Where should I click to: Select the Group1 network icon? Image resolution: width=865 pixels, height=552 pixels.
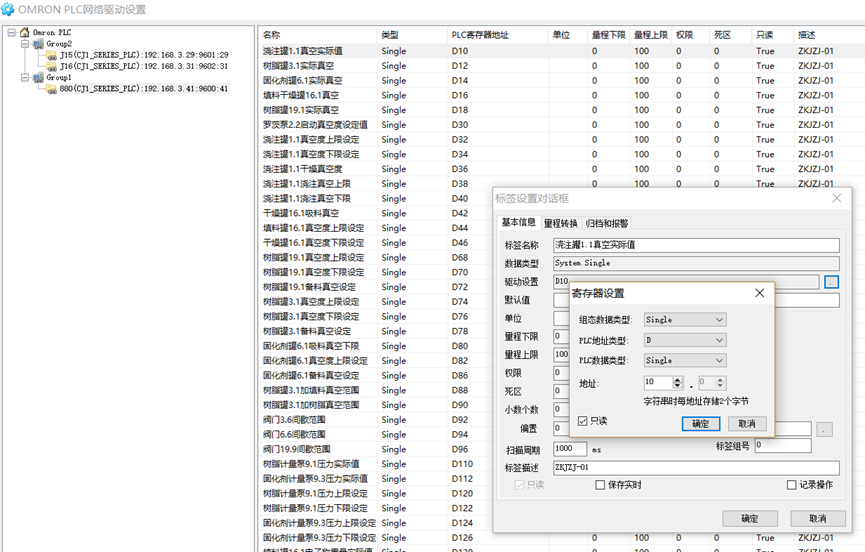click(38, 78)
